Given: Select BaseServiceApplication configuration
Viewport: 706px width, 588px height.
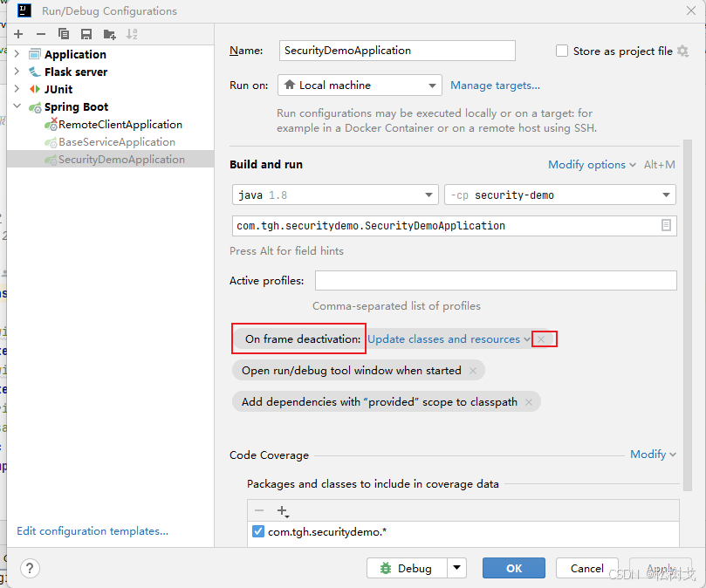Looking at the screenshot, I should point(117,142).
